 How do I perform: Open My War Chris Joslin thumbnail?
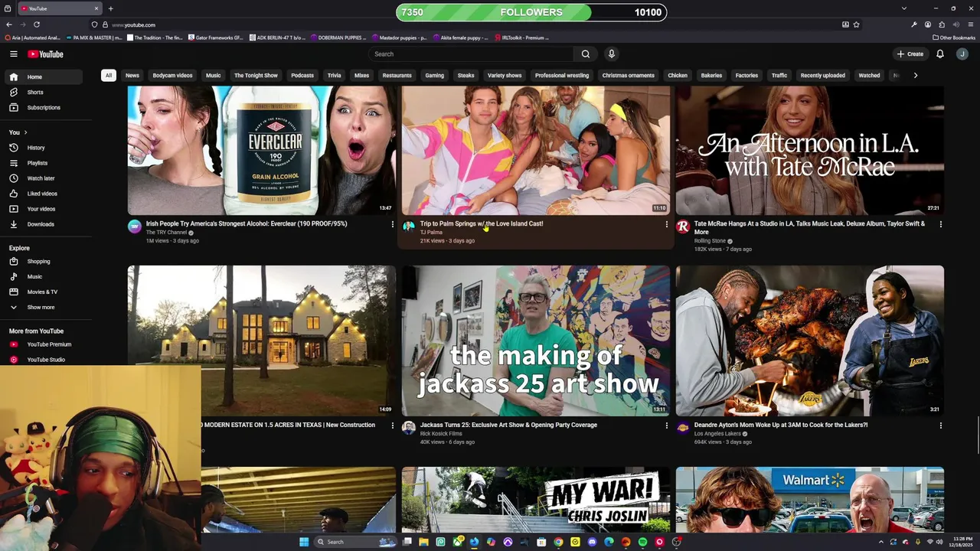pos(536,500)
